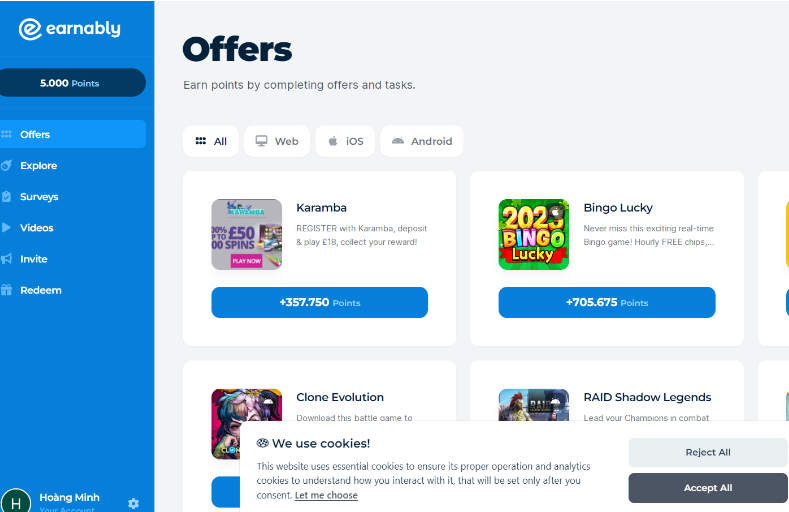The image size is (789, 512).
Task: Open the Let me choose link
Action: pos(326,495)
